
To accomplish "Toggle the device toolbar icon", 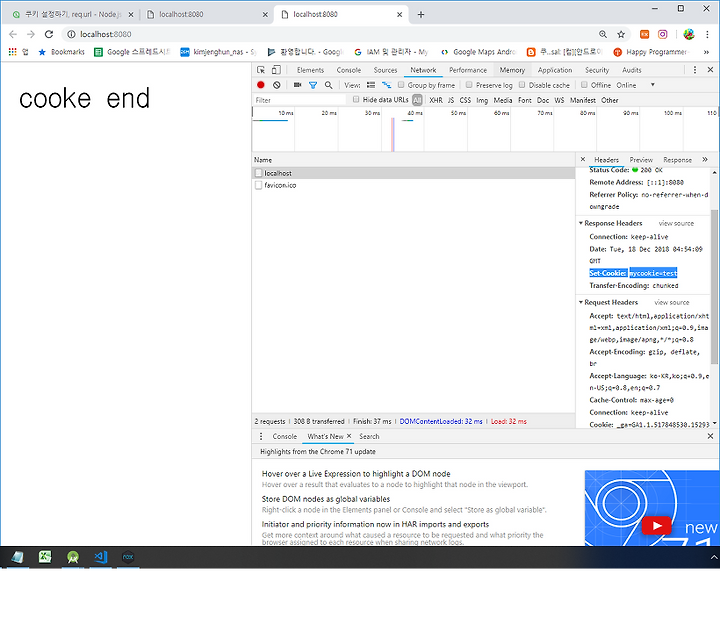I will point(276,70).
